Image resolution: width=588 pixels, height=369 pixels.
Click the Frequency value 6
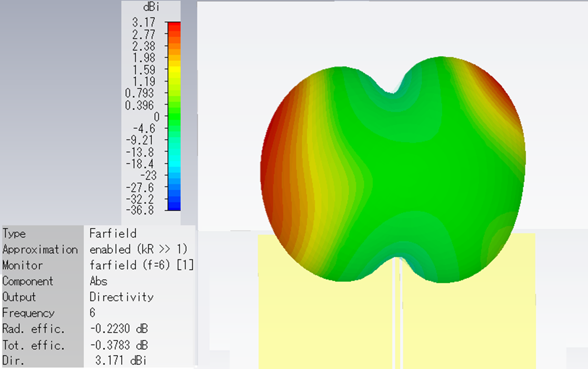click(93, 313)
